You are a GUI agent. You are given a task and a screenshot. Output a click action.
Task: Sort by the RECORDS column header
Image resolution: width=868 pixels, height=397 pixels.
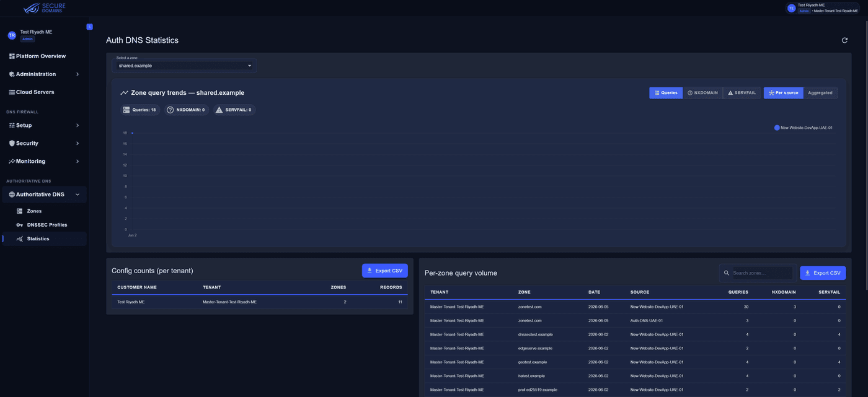click(391, 287)
